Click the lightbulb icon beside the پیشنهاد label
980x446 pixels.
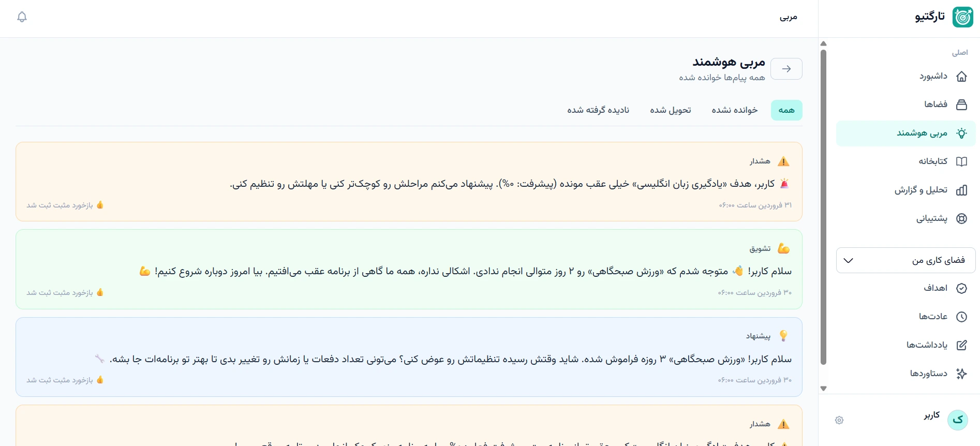click(x=783, y=336)
